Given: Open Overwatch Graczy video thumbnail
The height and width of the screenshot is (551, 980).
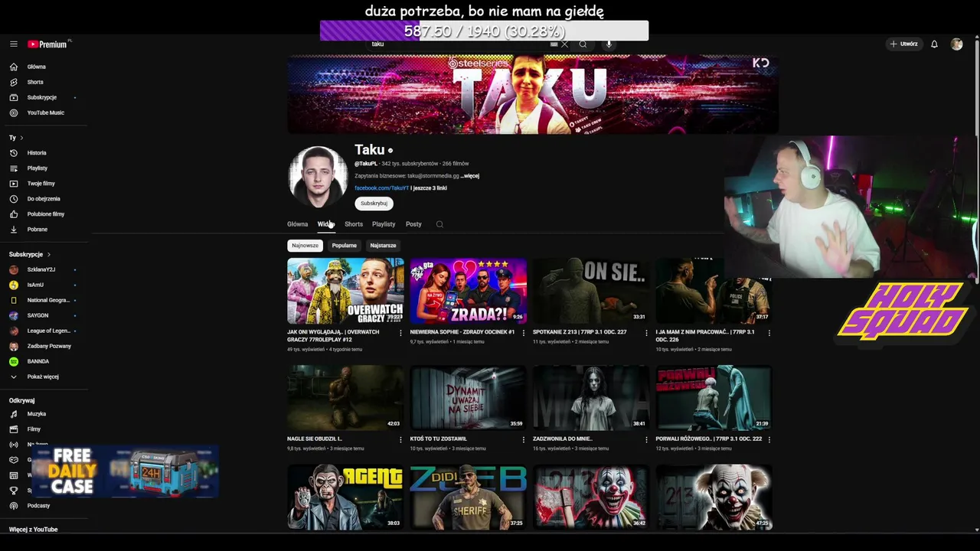Looking at the screenshot, I should [345, 291].
